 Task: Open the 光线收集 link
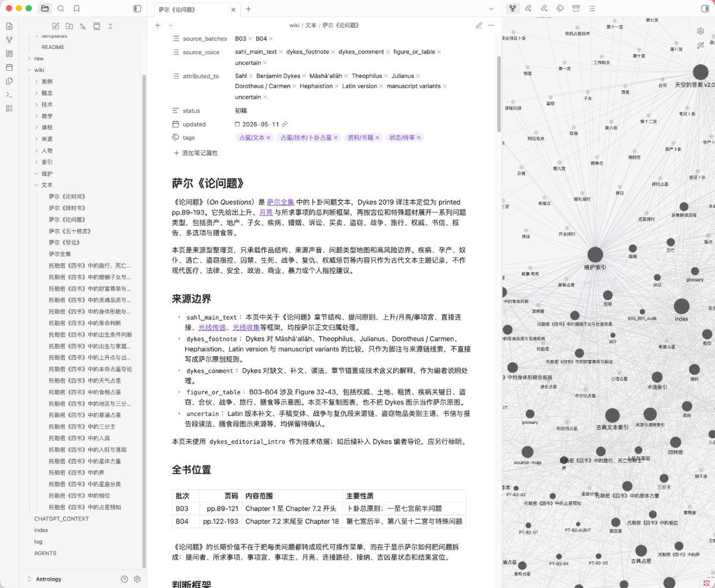246,327
